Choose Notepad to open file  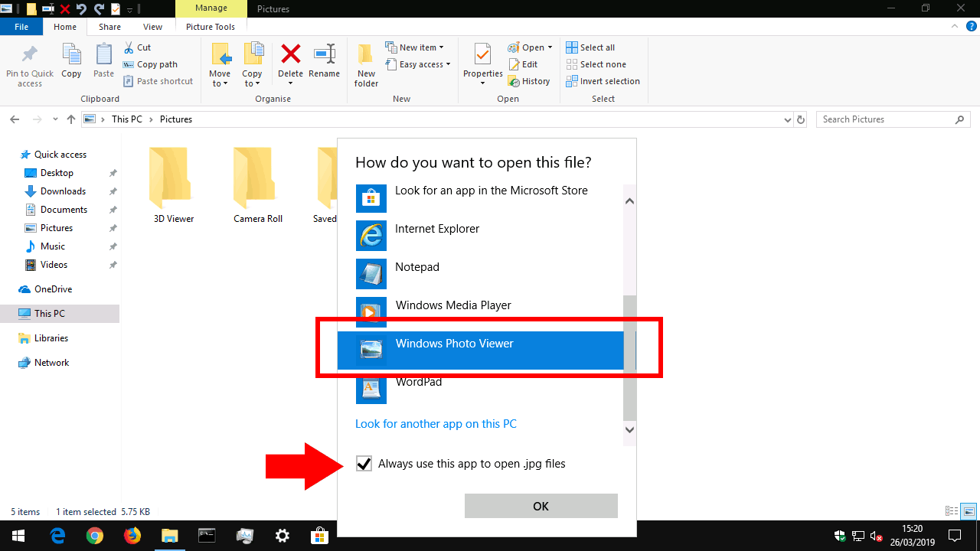(480, 274)
